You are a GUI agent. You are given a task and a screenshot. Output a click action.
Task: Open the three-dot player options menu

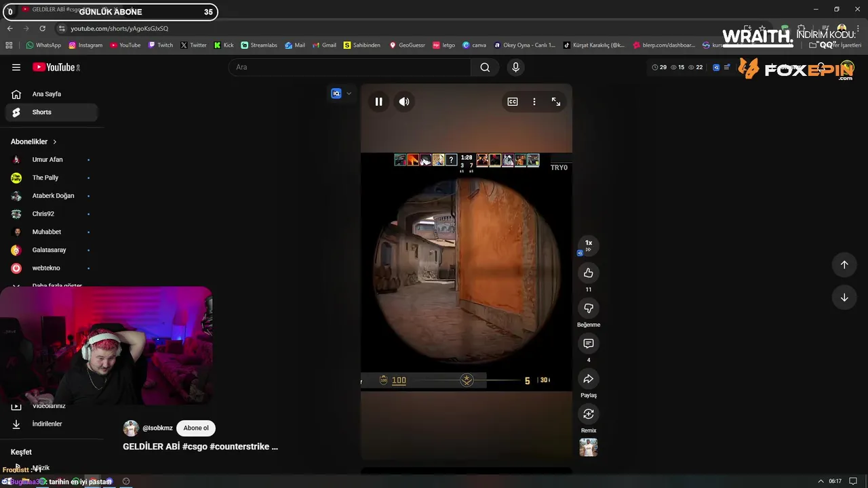point(534,102)
